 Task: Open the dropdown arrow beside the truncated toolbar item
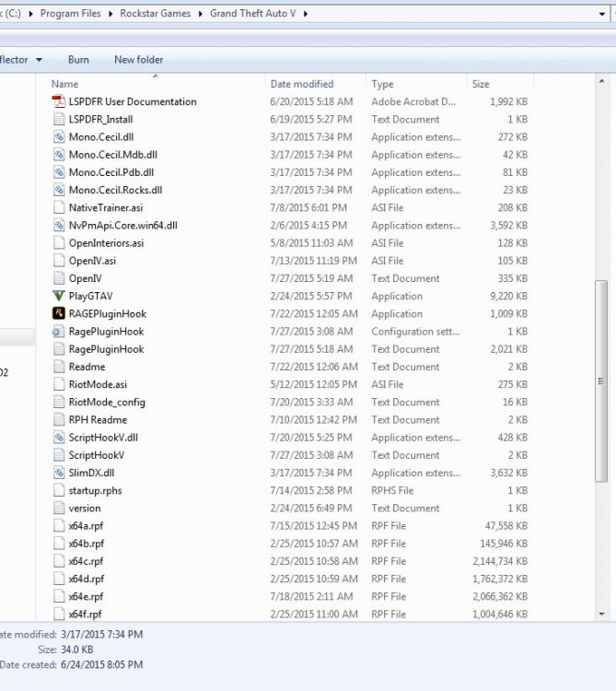click(x=39, y=60)
